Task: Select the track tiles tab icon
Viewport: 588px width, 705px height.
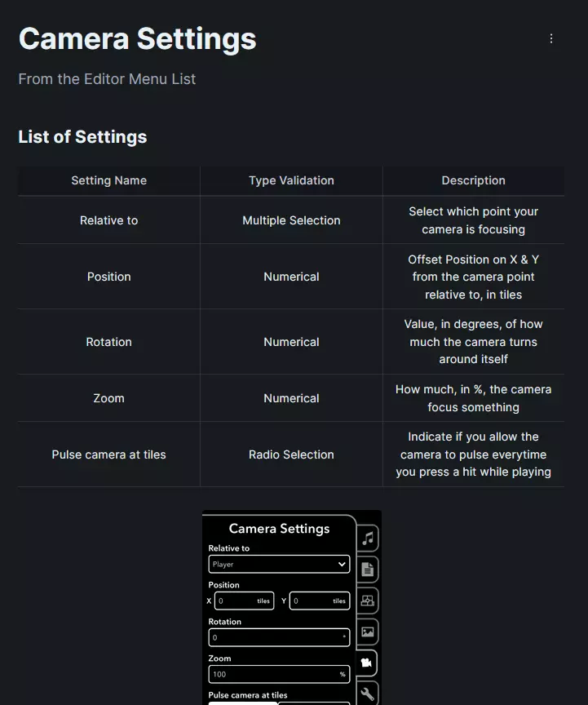Action: click(368, 601)
